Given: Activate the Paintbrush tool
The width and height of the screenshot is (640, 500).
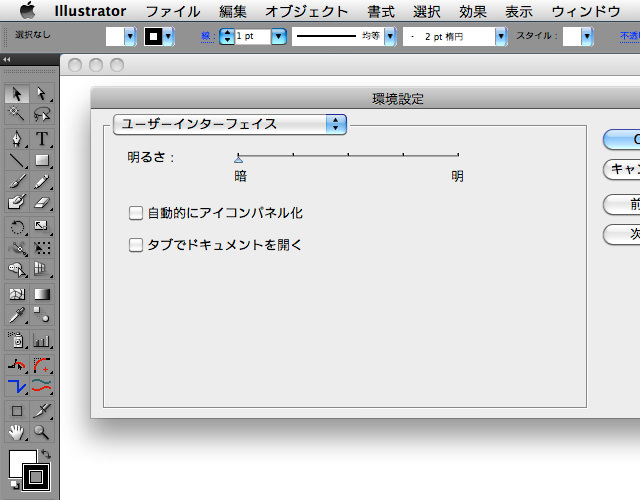Looking at the screenshot, I should pyautogui.click(x=17, y=181).
